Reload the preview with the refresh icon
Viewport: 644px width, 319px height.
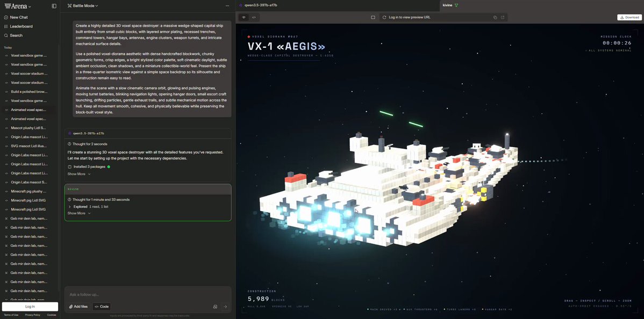coord(384,17)
